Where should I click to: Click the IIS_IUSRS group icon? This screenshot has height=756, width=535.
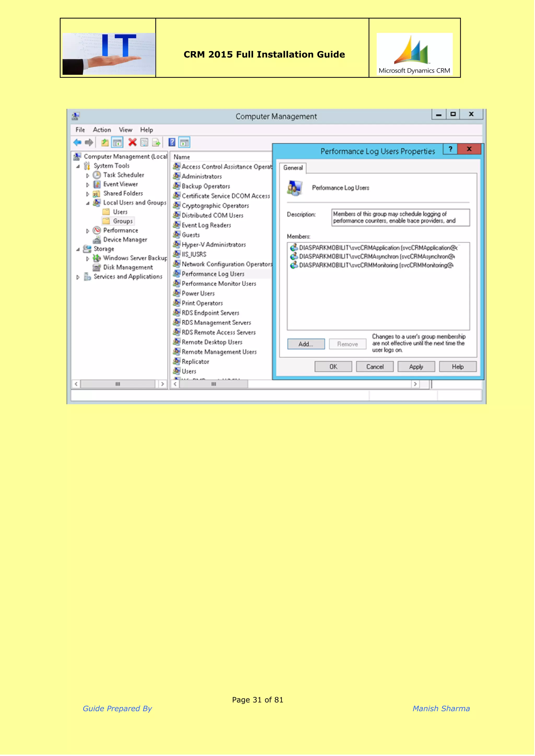point(177,255)
